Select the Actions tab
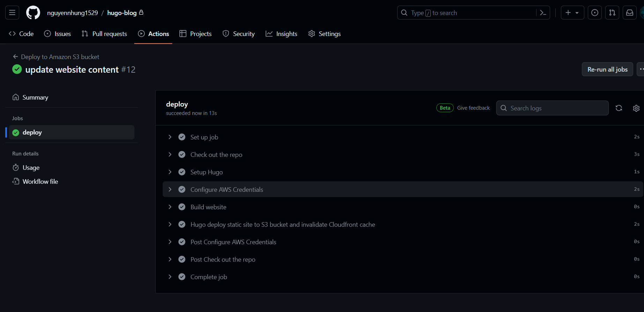644x312 pixels. [x=154, y=34]
